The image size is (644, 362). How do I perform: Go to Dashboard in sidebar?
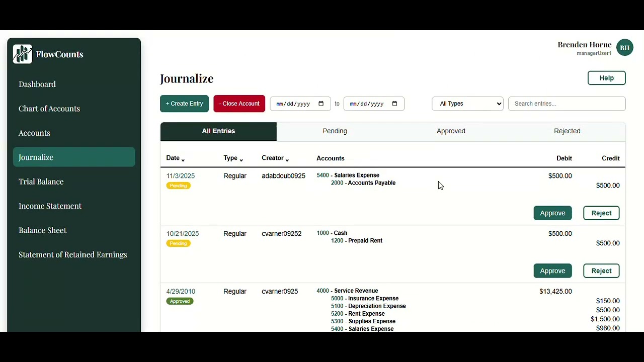tap(74, 84)
